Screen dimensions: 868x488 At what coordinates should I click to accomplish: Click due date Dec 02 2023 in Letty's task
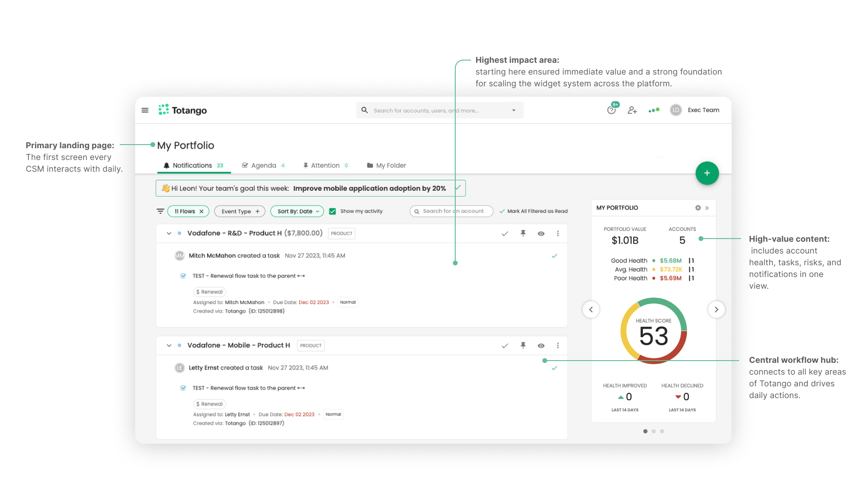299,414
